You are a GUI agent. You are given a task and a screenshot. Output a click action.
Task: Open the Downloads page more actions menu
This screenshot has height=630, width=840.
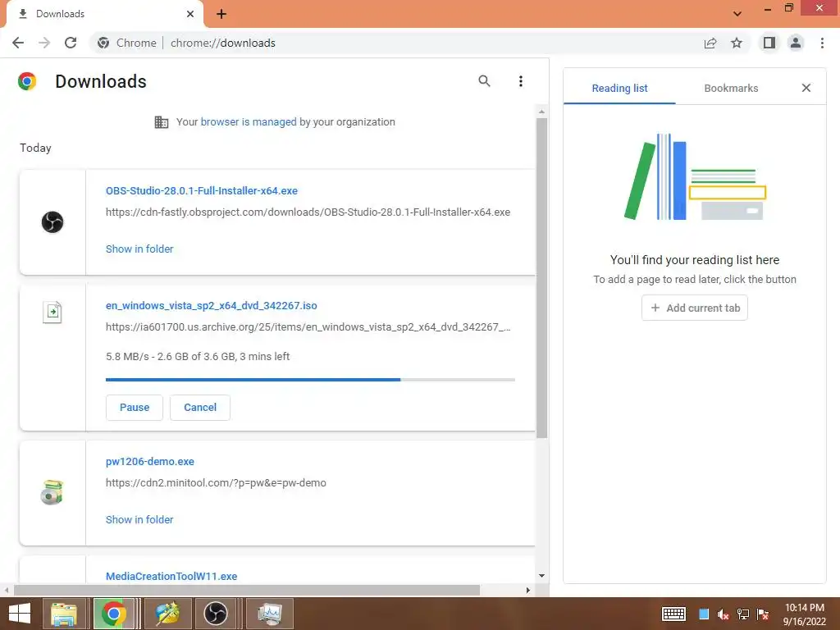click(x=520, y=81)
